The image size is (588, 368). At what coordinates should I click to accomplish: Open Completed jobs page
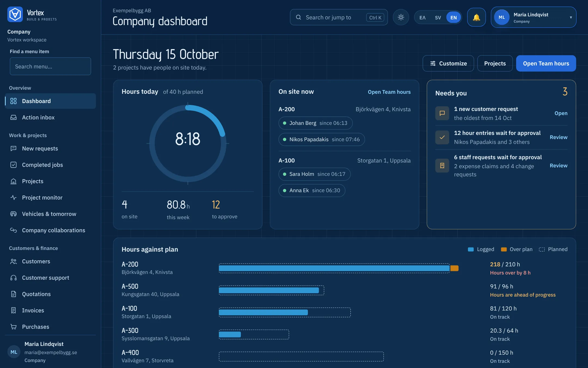tap(50, 165)
